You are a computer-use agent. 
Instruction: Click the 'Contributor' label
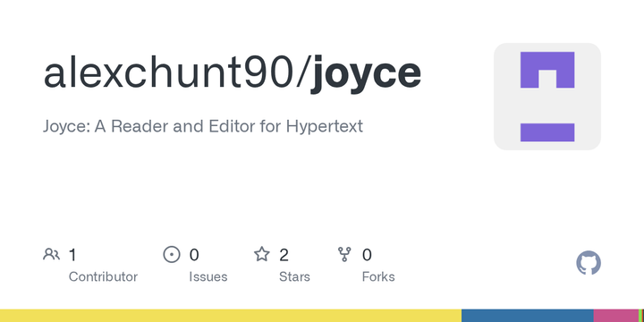click(103, 276)
